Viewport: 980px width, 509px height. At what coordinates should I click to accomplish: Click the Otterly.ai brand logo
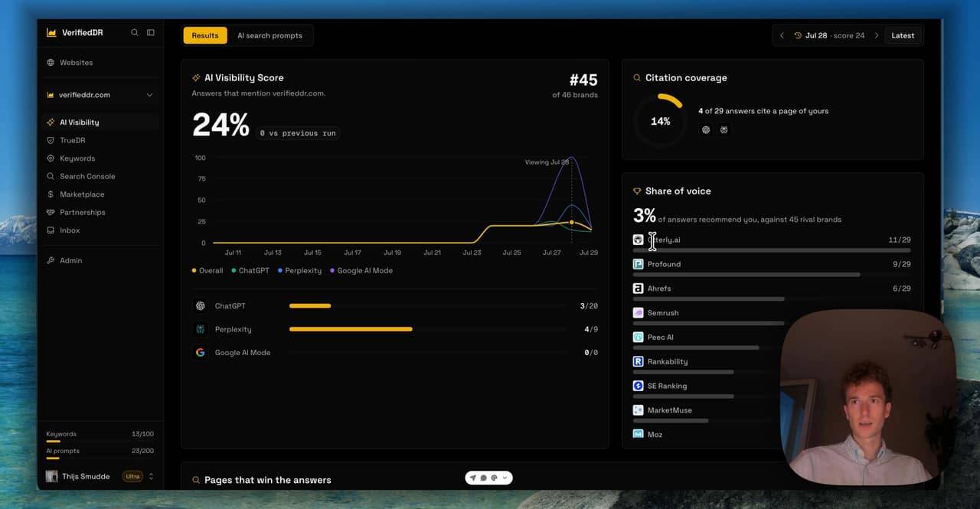point(639,240)
